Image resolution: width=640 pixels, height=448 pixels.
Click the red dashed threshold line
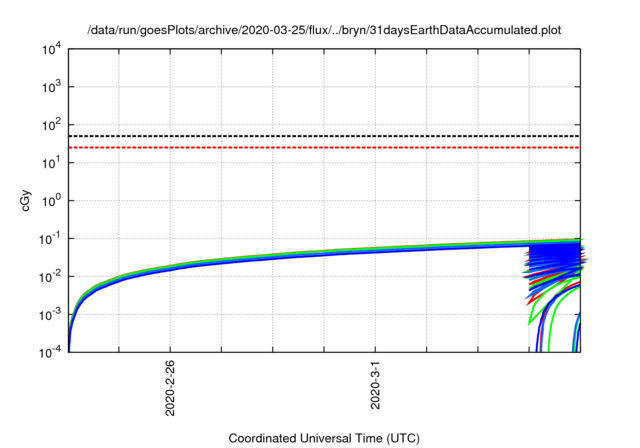300,148
